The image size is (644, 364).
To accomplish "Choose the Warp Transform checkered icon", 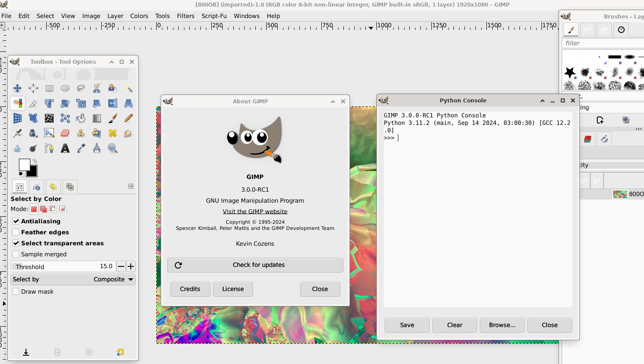I will (x=49, y=118).
